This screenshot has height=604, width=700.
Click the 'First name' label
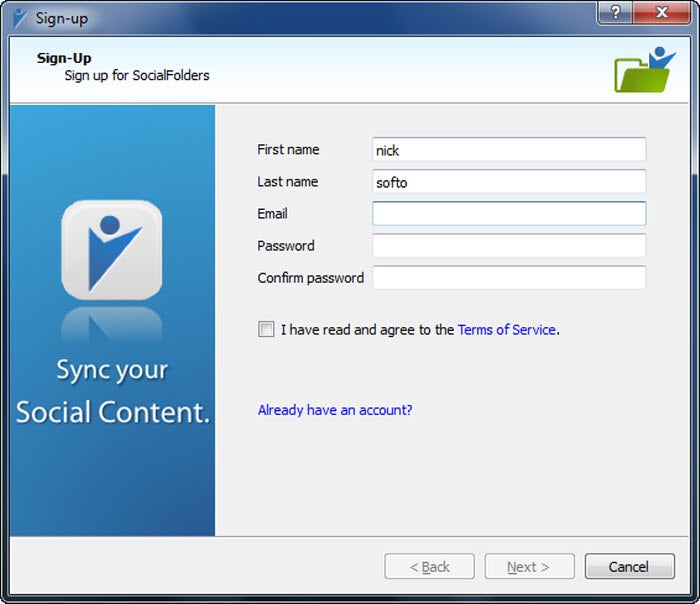point(288,150)
